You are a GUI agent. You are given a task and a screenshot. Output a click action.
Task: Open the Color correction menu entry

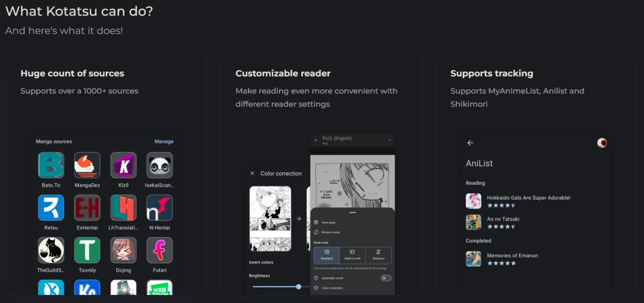332,288
